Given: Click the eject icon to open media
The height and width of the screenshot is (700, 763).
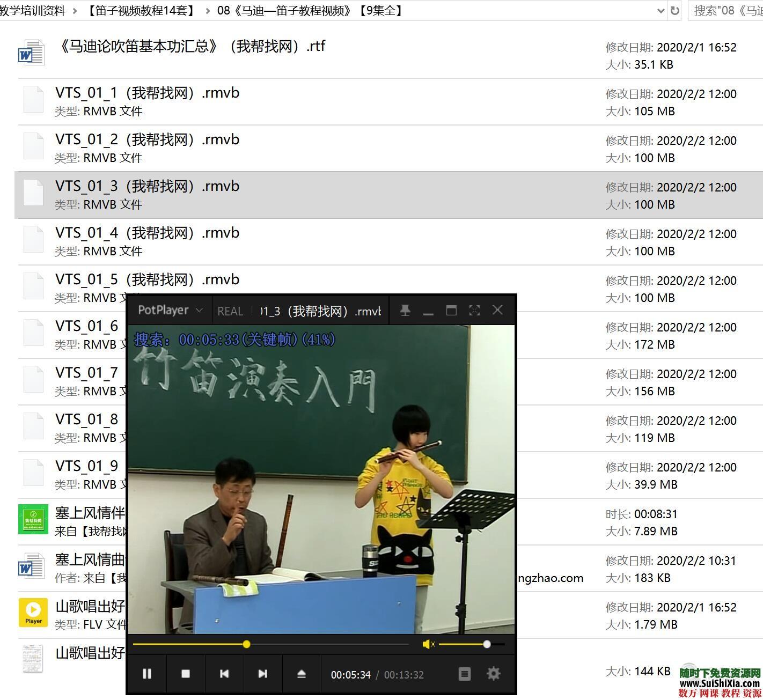Looking at the screenshot, I should pyautogui.click(x=302, y=674).
